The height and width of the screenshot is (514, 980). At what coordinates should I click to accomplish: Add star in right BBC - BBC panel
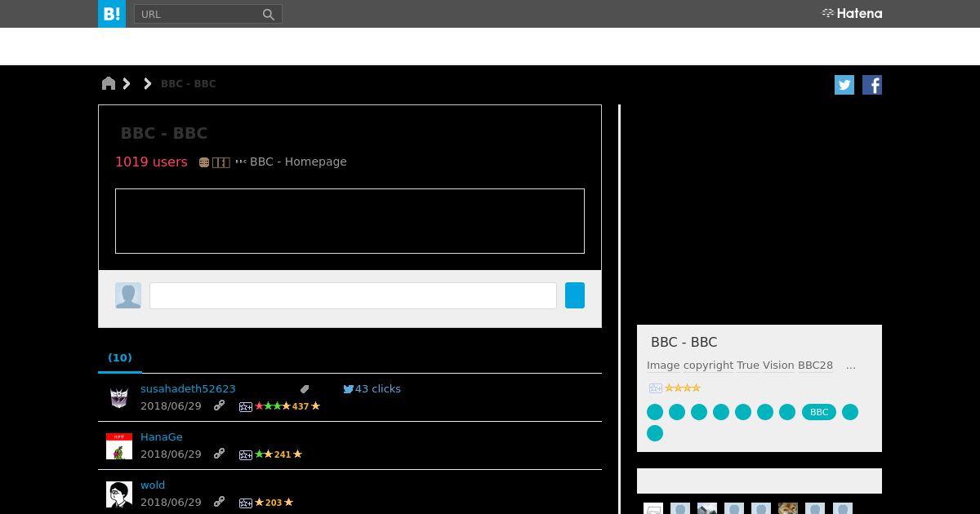(x=656, y=388)
